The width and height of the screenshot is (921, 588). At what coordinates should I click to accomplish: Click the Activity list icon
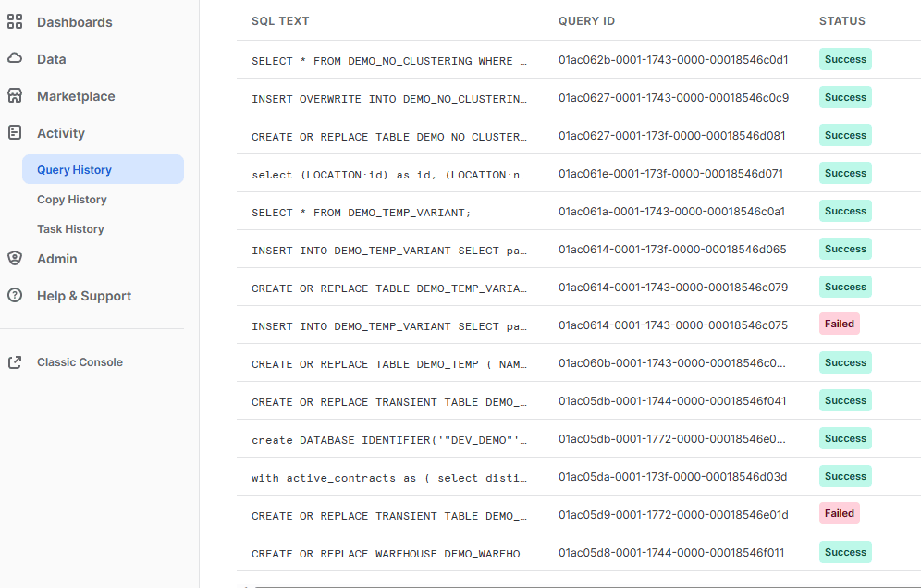click(x=15, y=133)
